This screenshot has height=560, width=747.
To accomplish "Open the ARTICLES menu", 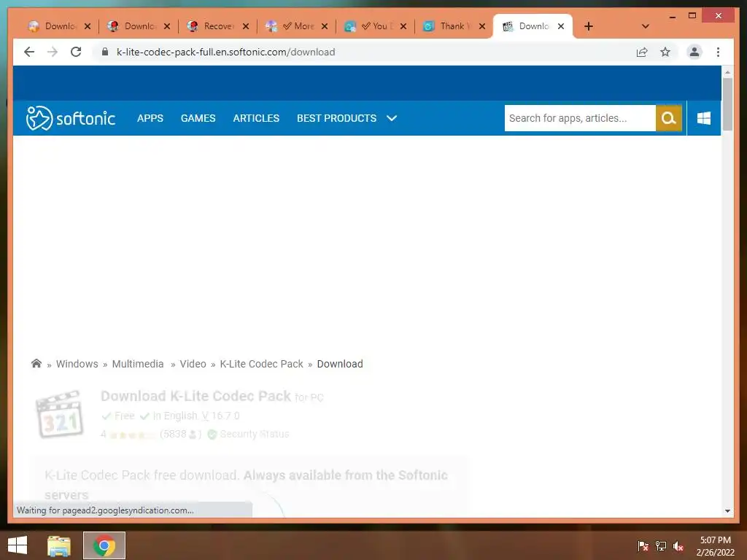I will coord(256,118).
